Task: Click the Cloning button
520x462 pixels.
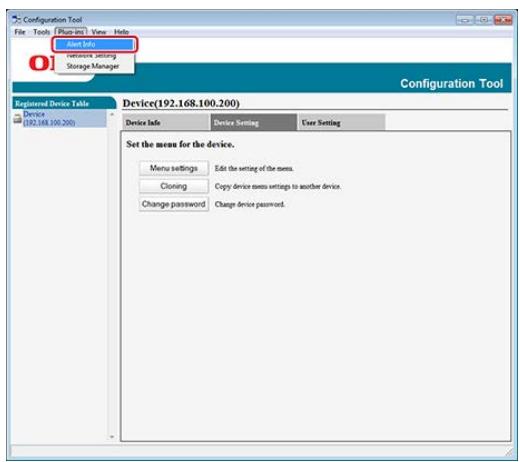Action: [x=174, y=186]
